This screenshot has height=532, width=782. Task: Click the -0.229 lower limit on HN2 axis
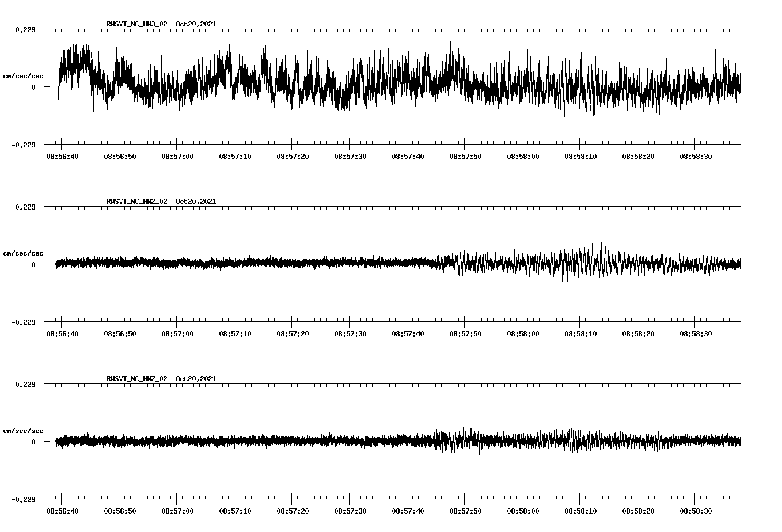click(23, 322)
